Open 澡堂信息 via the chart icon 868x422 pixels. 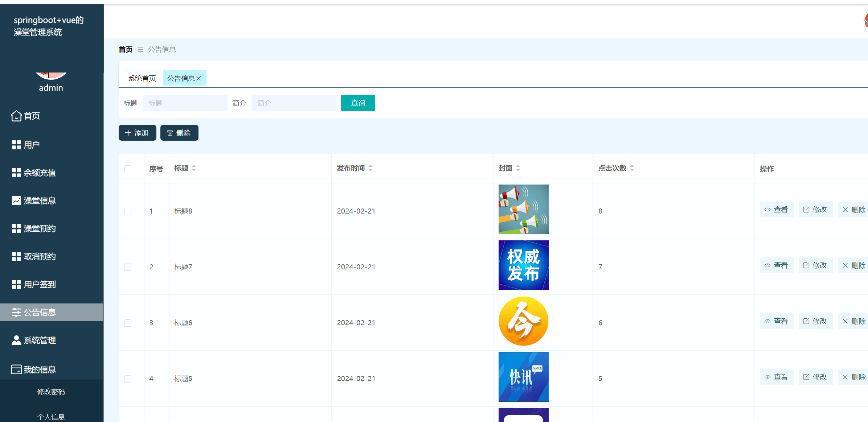click(16, 200)
